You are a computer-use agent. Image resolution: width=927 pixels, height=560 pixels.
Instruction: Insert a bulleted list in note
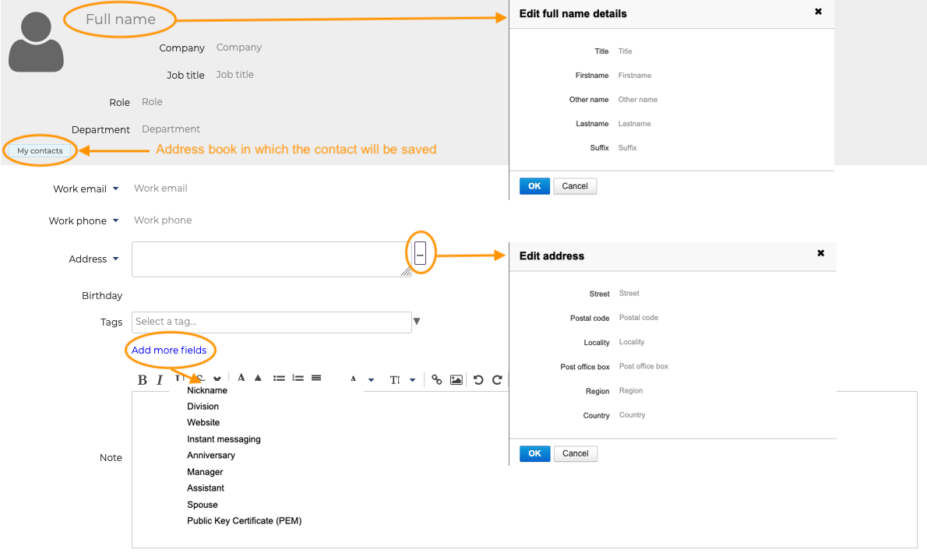[x=279, y=379]
